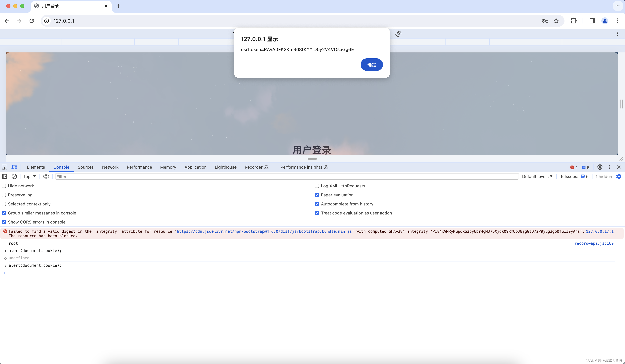Click the Recorder flask icon
This screenshot has height=364, width=625.
tap(266, 167)
